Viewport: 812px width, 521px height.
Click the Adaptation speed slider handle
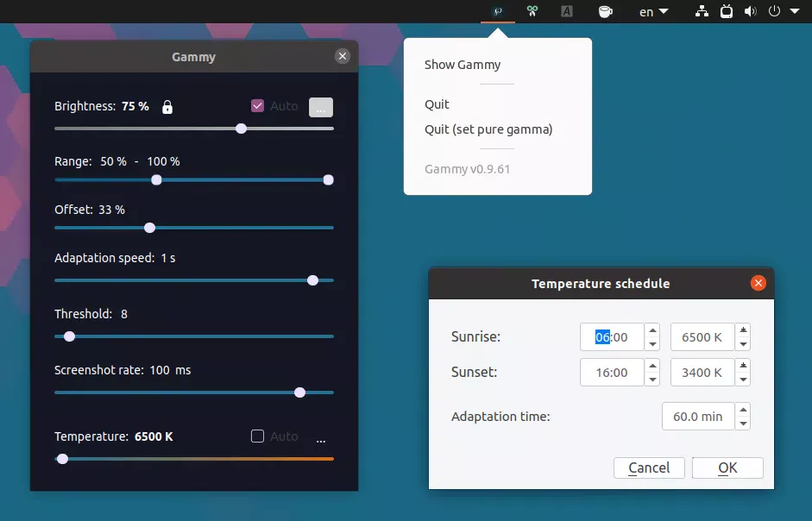coord(312,280)
